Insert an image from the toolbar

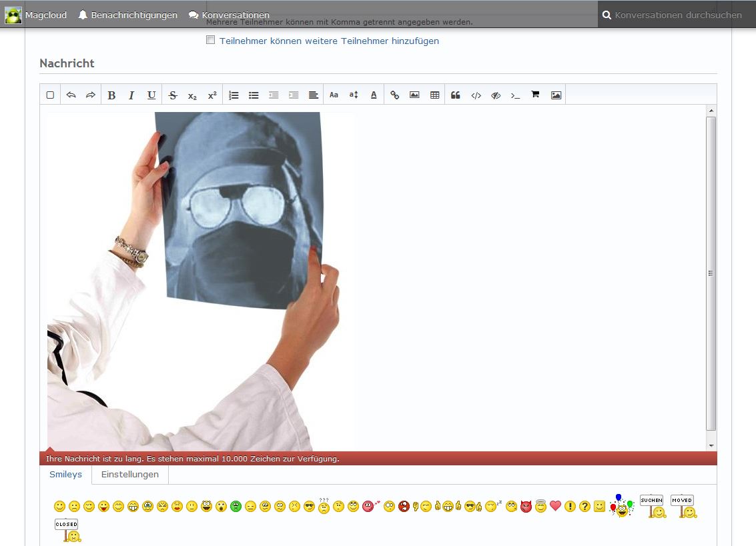tap(414, 95)
